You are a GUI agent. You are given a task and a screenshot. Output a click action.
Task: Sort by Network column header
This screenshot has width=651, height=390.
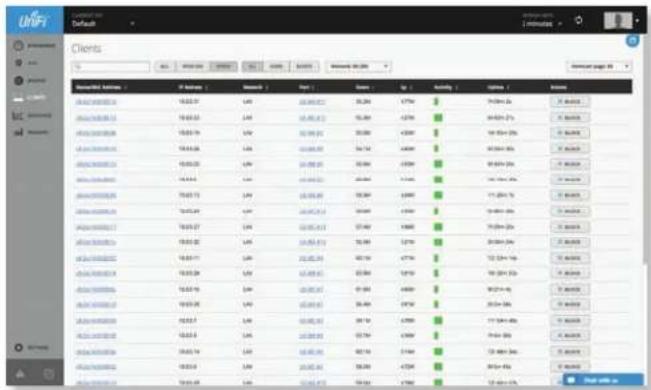255,87
